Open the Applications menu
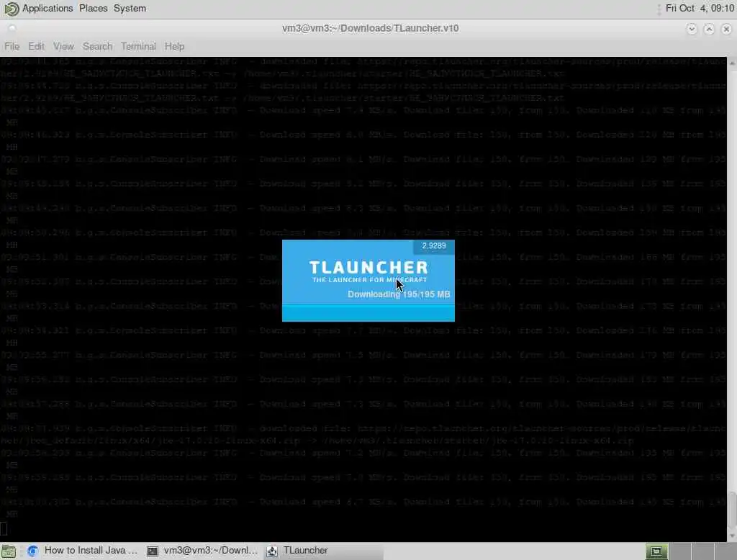Viewport: 737px width, 560px height. tap(48, 9)
